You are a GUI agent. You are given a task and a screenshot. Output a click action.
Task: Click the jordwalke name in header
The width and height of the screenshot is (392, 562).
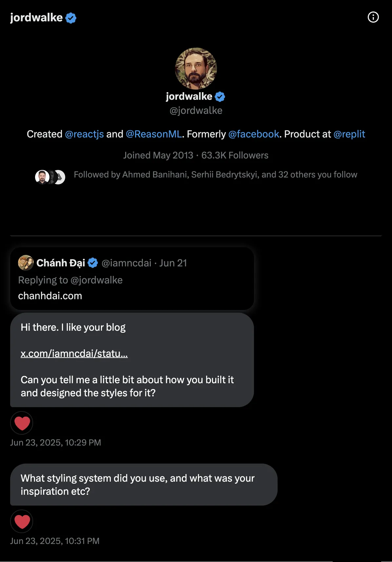point(36,18)
